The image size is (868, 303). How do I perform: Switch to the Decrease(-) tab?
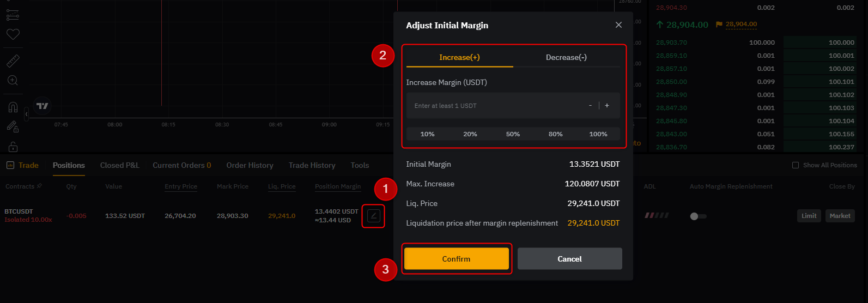566,57
